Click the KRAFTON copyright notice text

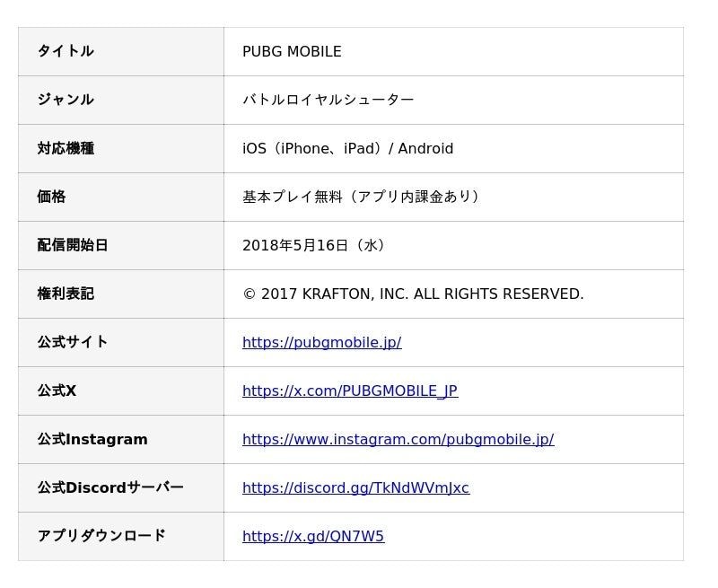coord(413,294)
